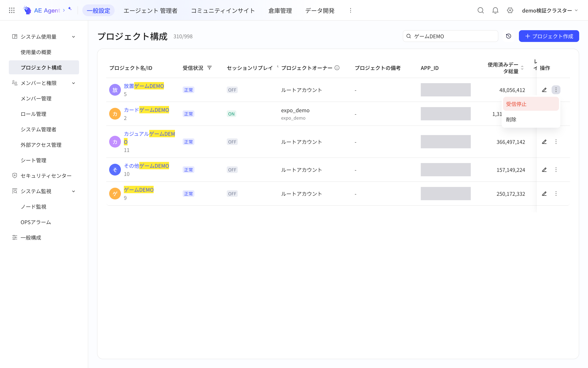Collapse the システム使用量 section chevron
The height and width of the screenshot is (368, 588).
73,36
